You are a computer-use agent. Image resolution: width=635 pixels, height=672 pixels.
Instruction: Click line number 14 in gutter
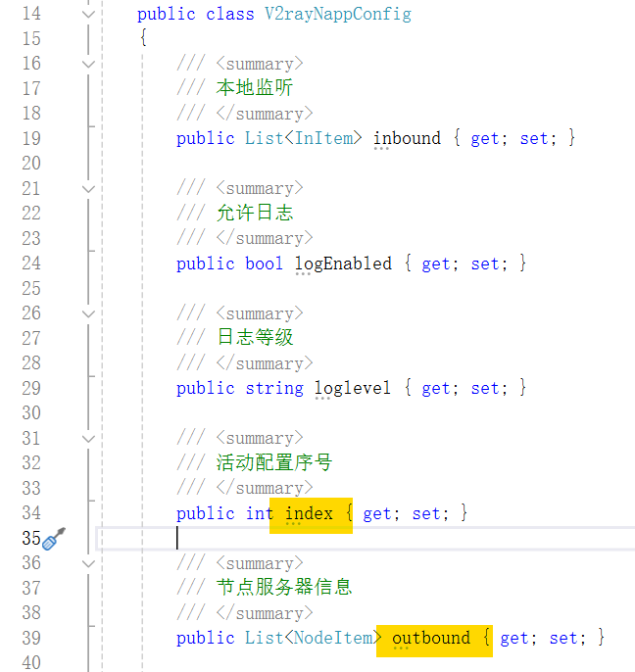[31, 14]
